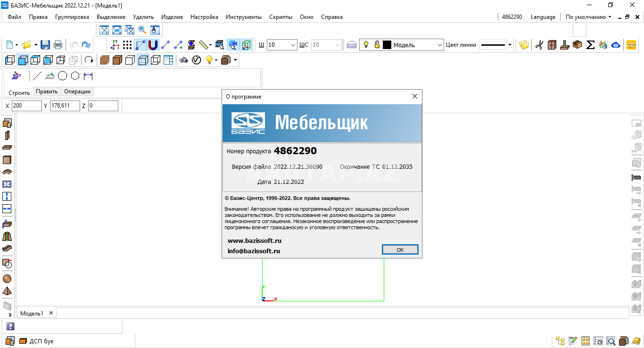The height and width of the screenshot is (348, 644).
Task: Click the blue floppy disk Save icon
Action: click(x=45, y=45)
